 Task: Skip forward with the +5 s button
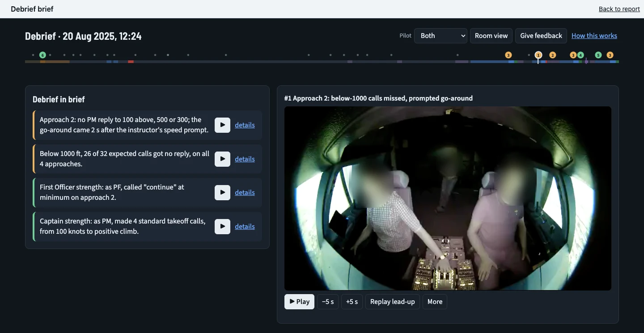(x=352, y=302)
